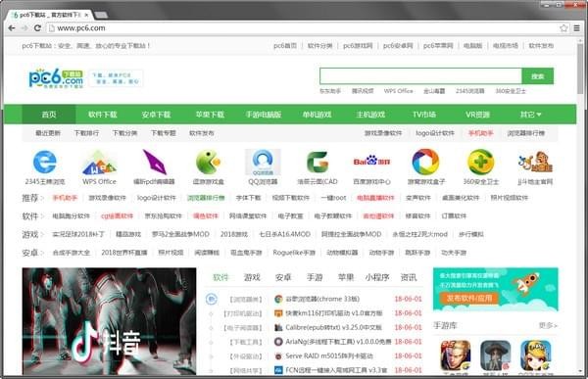588x379 pixels.
Task: Open a new tab next to the pc6 tab
Action: pos(101,15)
